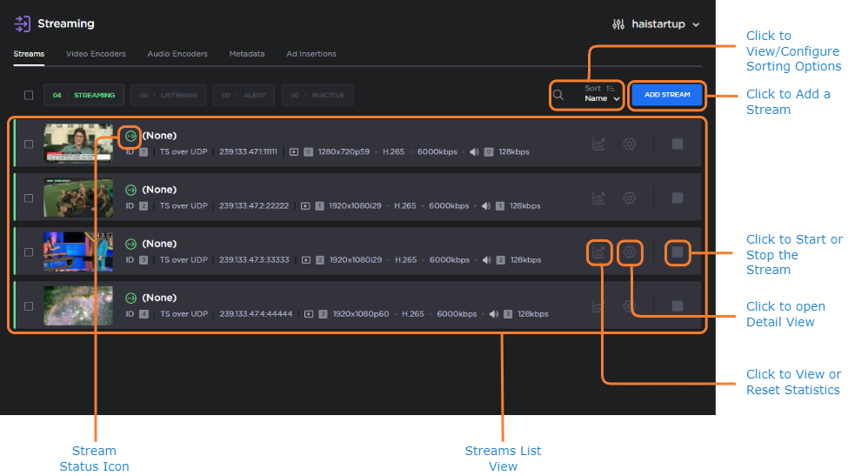
Task: Click stream status icon of first stream
Action: [x=130, y=136]
